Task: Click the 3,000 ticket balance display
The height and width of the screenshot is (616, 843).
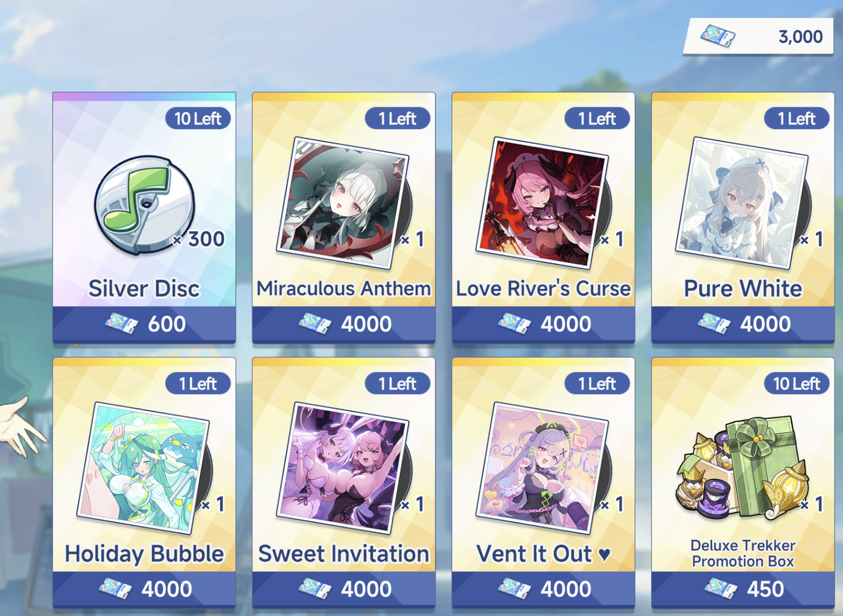Action: point(759,37)
